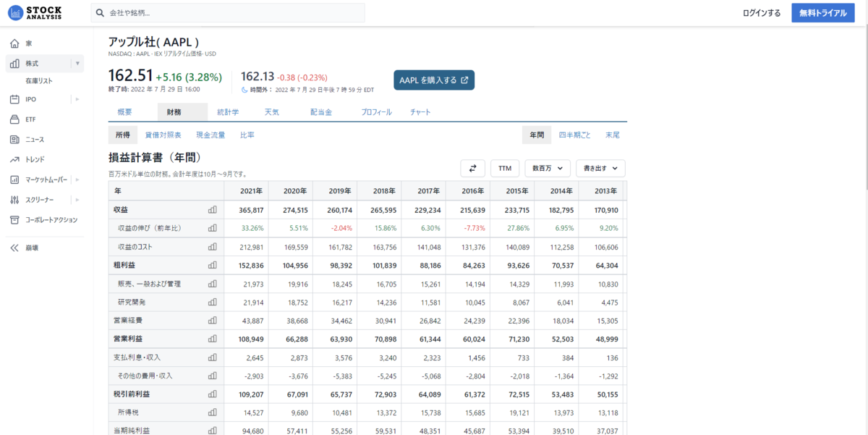The height and width of the screenshot is (435, 868).
Task: Select 四半期ごと period view
Action: pos(574,135)
